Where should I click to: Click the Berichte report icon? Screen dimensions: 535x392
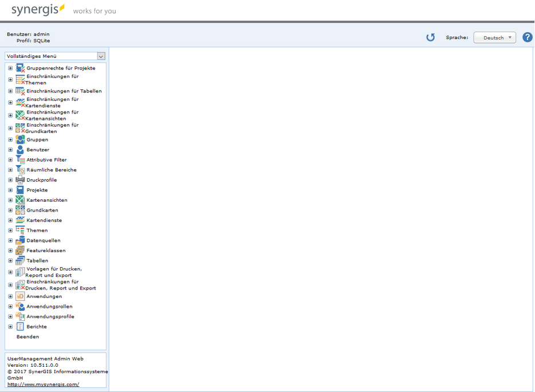click(20, 327)
